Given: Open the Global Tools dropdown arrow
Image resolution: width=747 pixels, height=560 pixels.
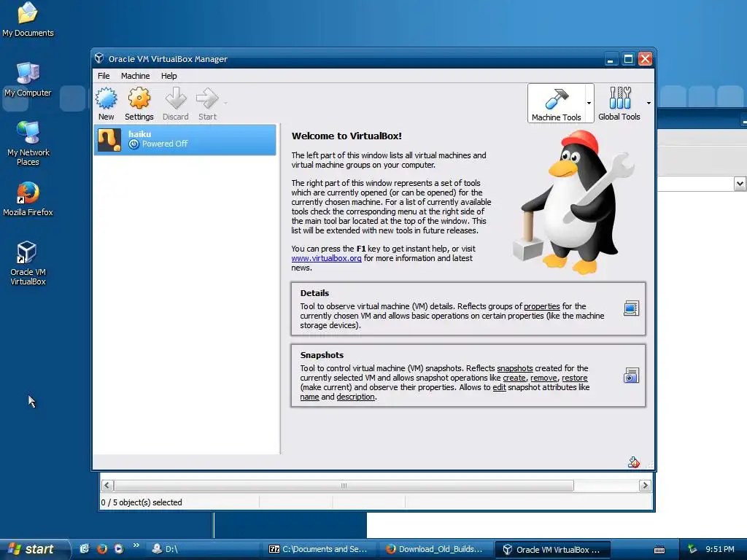Looking at the screenshot, I should [x=649, y=104].
